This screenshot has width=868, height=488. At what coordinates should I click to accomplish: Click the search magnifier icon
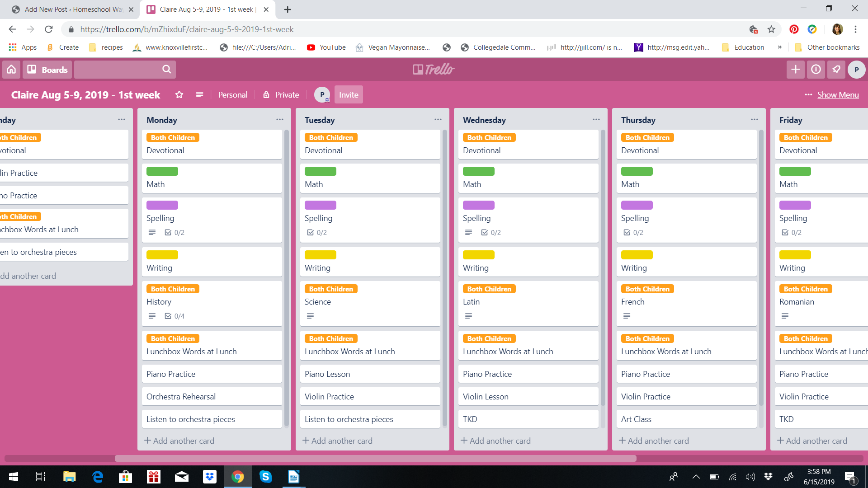[x=168, y=69]
